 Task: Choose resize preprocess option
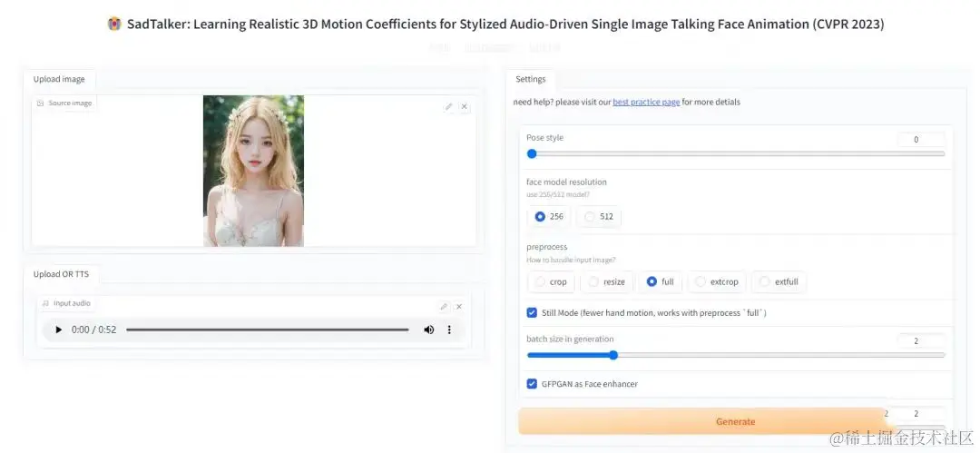(606, 282)
